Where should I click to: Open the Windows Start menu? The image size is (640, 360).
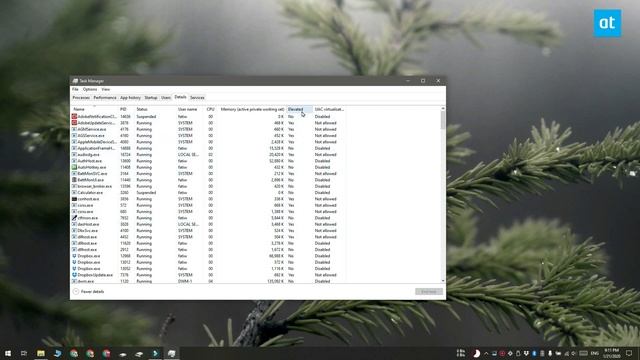coord(8,353)
